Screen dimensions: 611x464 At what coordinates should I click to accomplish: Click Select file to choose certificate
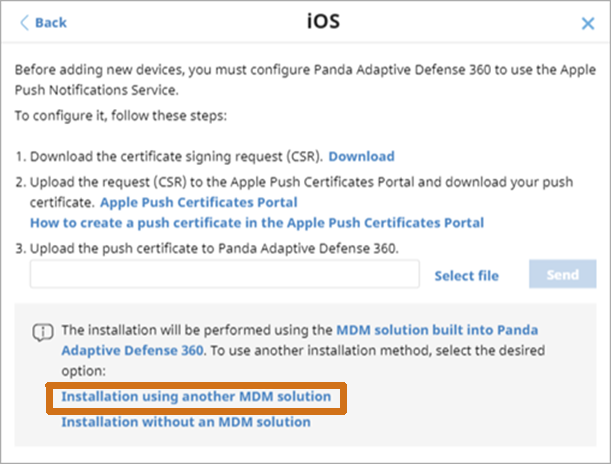point(466,275)
